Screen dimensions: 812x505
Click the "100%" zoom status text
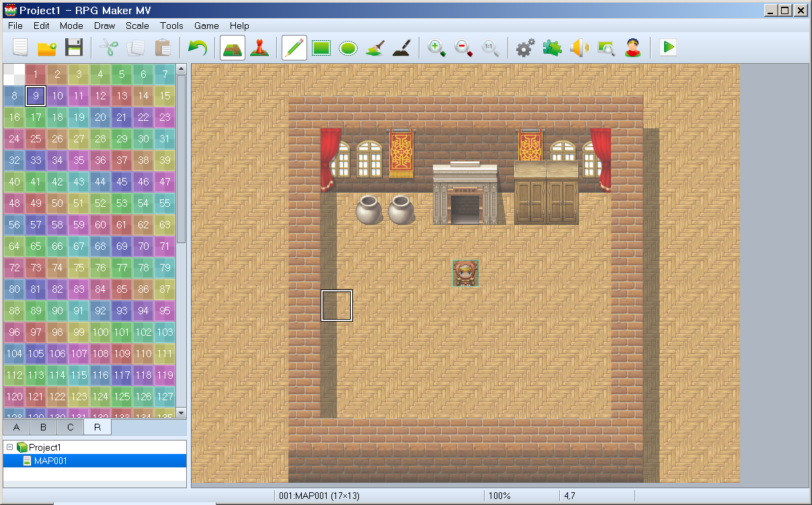click(x=499, y=496)
